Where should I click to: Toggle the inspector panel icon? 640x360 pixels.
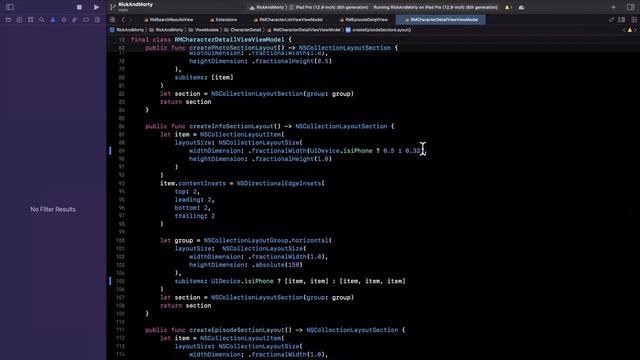[x=630, y=7]
